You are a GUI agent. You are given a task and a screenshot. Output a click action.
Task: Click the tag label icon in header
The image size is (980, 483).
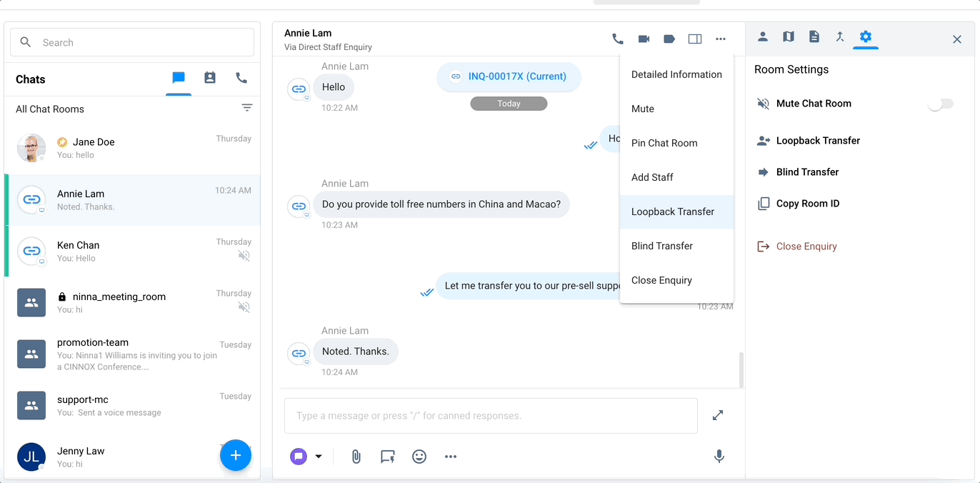(x=669, y=39)
